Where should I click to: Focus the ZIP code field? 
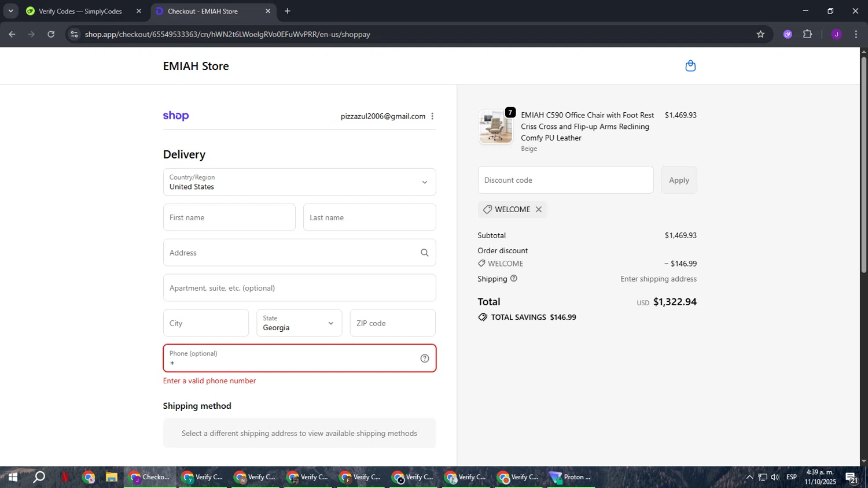(x=392, y=323)
